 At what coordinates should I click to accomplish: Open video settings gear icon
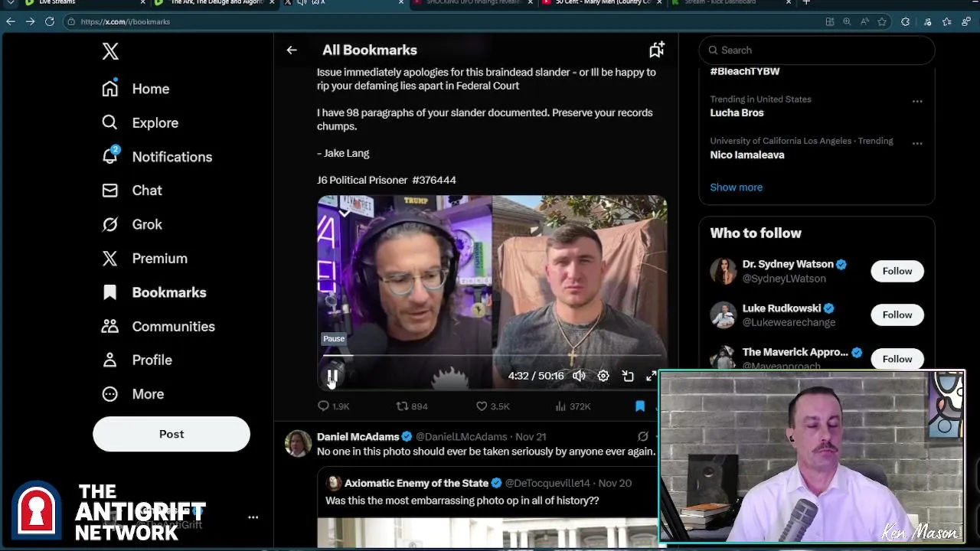(603, 376)
